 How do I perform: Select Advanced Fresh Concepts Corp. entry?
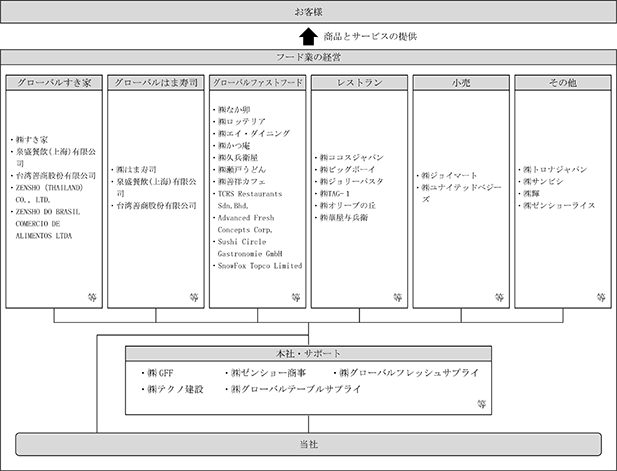coord(246,223)
